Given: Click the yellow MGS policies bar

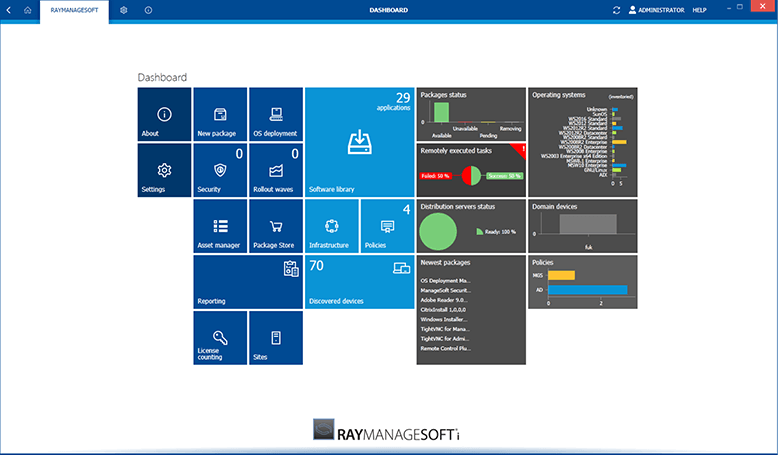Looking at the screenshot, I should (x=561, y=275).
